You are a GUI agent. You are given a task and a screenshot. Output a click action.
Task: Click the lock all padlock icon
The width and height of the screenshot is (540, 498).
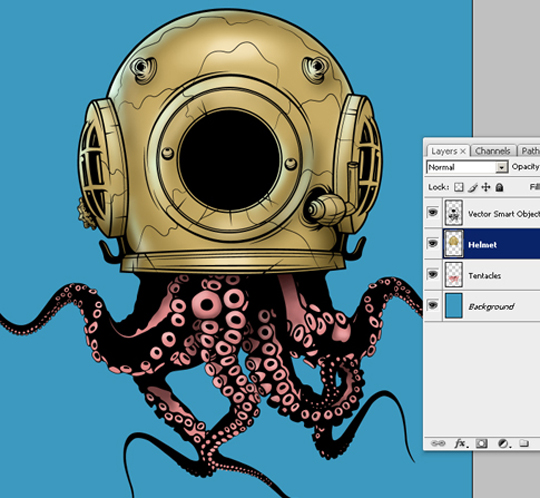(499, 187)
